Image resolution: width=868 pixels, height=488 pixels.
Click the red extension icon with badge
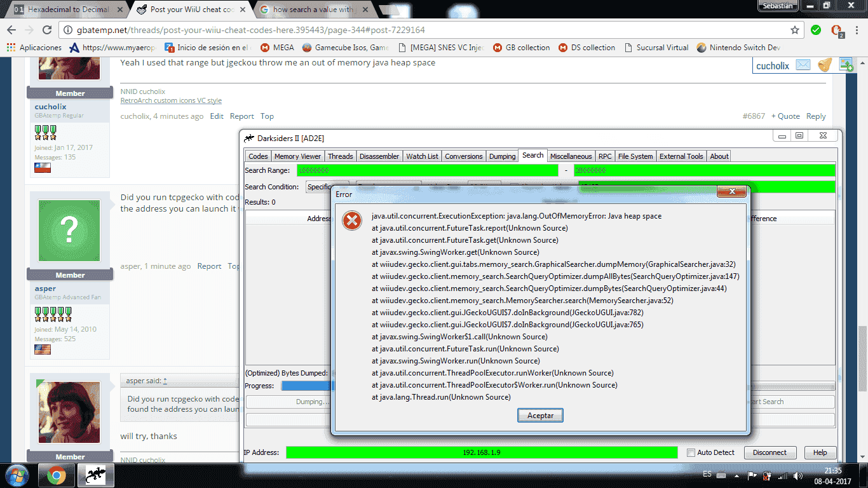click(x=837, y=30)
